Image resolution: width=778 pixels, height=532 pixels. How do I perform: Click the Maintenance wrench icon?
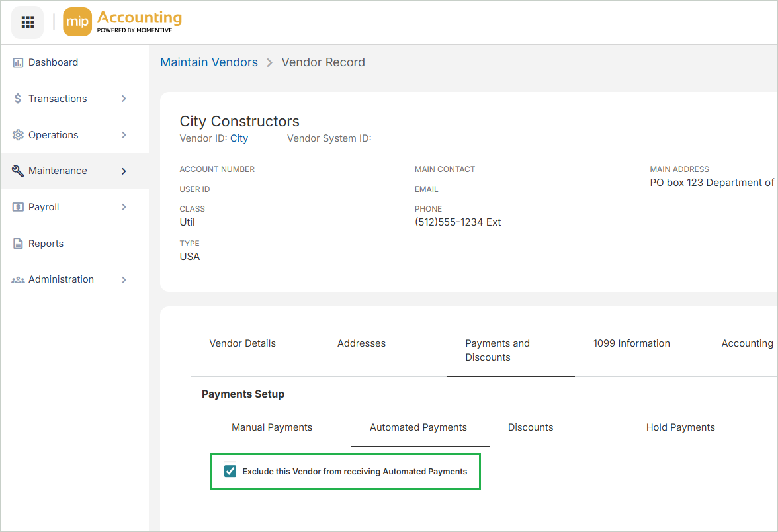click(18, 171)
